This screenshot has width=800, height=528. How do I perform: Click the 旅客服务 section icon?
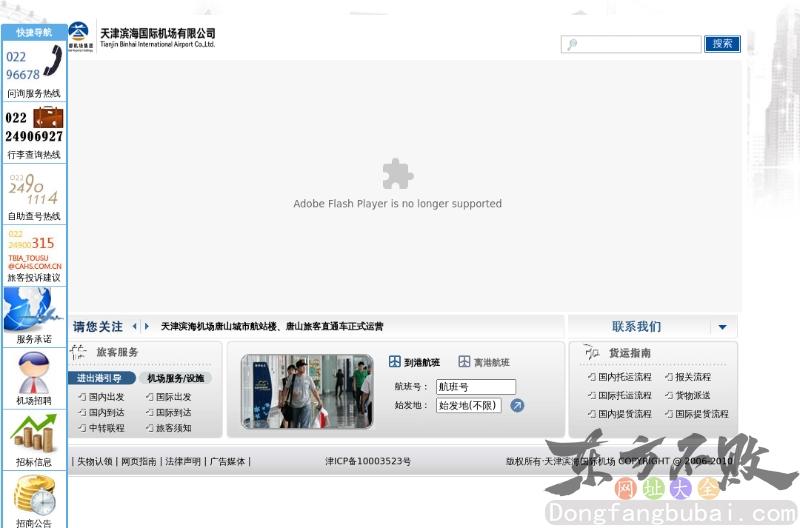(78, 352)
